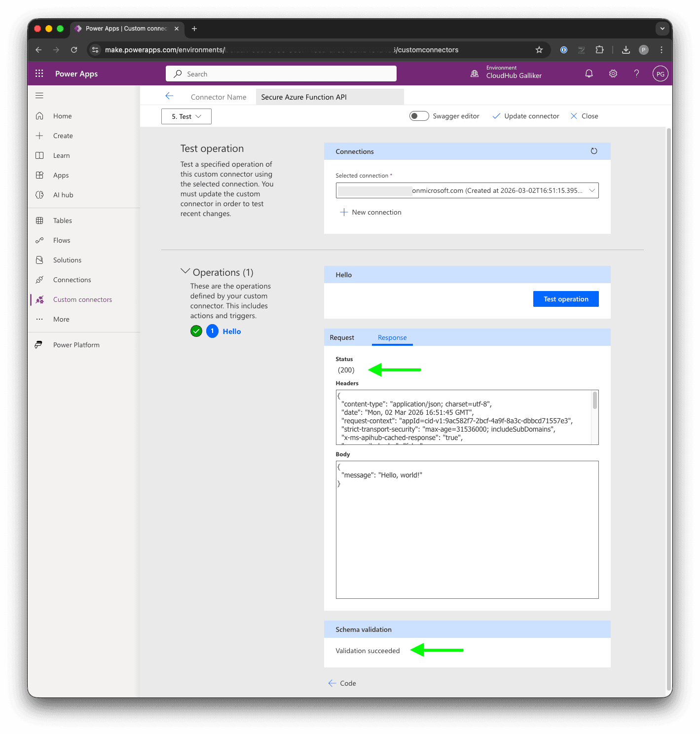The image size is (700, 734).
Task: Collapse the Operations (1) section
Action: click(185, 271)
